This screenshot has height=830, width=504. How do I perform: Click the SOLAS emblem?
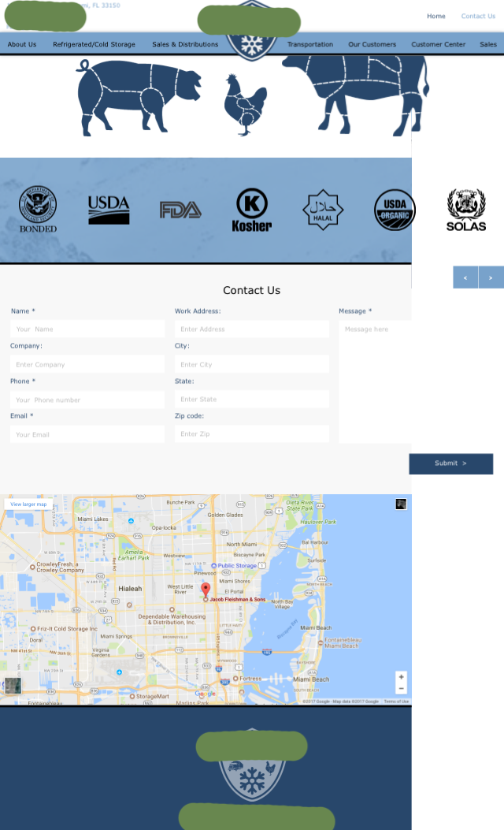[x=466, y=210]
